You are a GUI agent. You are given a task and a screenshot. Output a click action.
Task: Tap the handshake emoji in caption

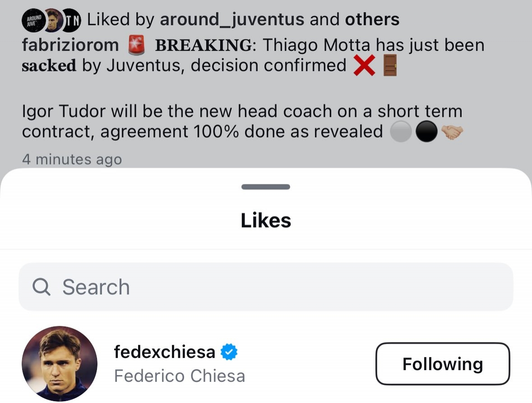tap(452, 132)
